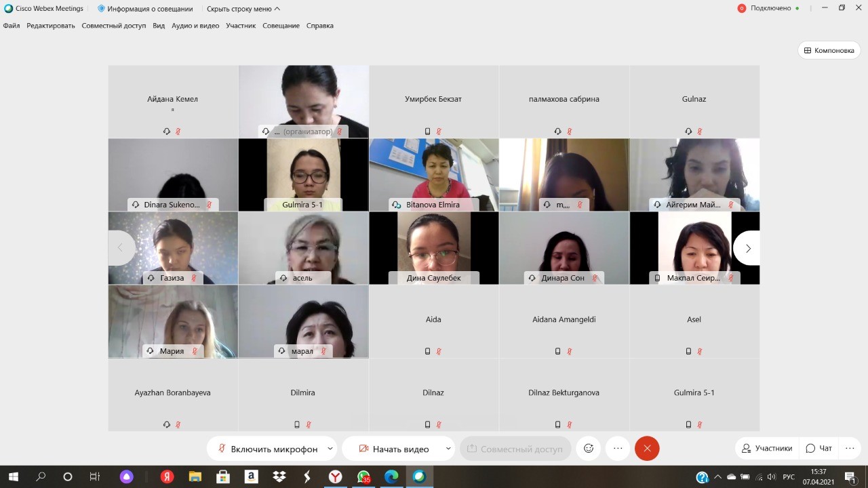Open WhatsApp from the taskbar

[x=364, y=477]
